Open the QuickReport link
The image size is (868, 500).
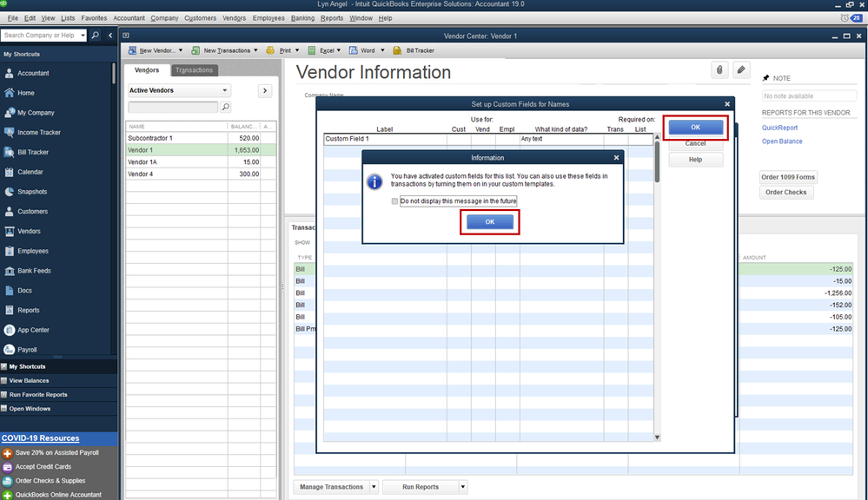(779, 128)
